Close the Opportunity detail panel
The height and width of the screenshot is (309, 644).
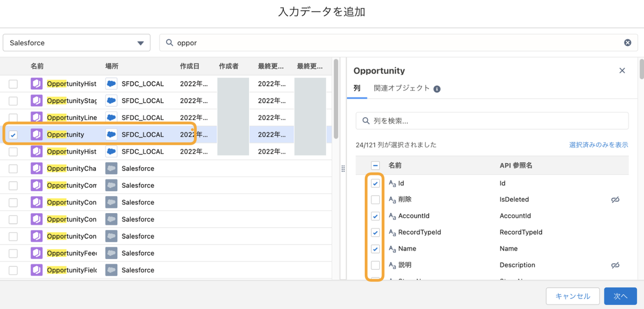(x=622, y=71)
